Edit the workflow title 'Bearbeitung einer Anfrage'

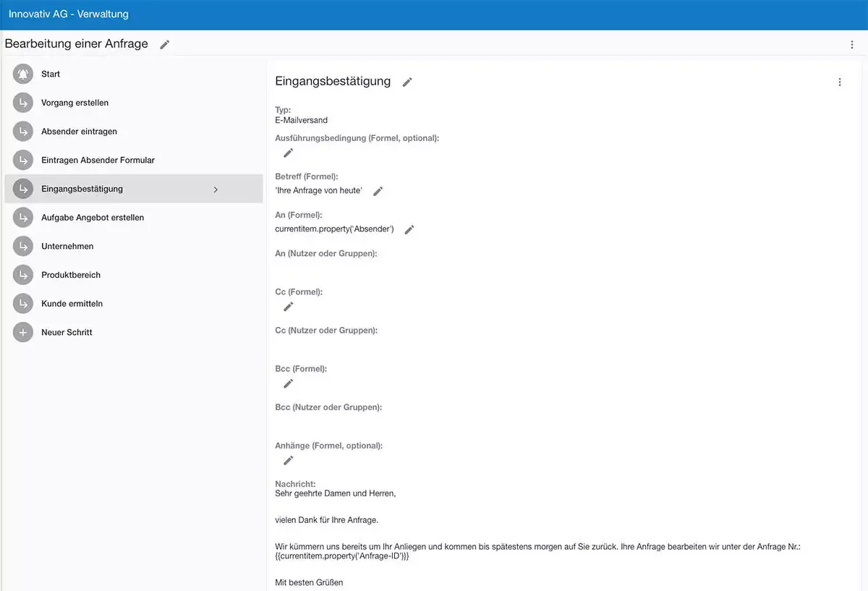(165, 45)
